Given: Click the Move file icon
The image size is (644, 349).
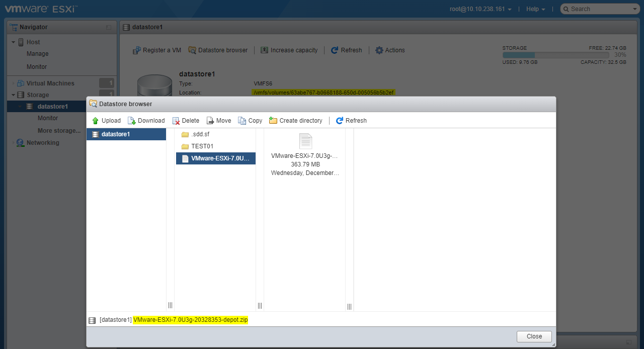Looking at the screenshot, I should pos(210,121).
